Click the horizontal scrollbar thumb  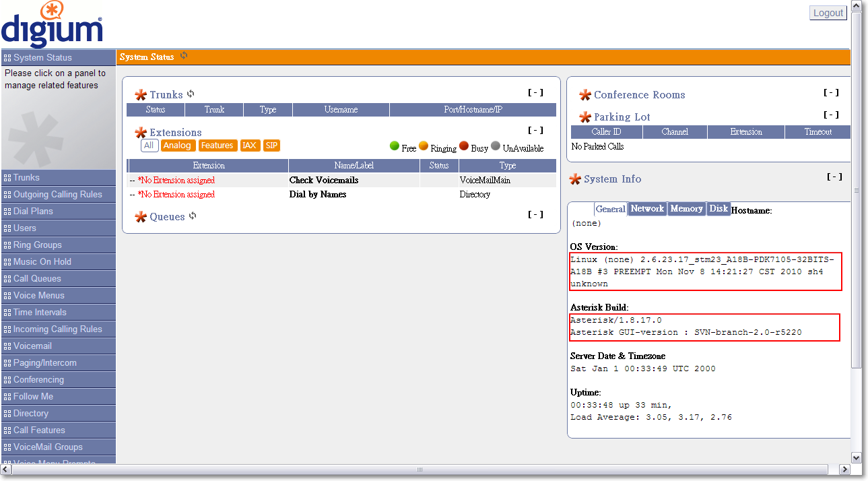[419, 470]
